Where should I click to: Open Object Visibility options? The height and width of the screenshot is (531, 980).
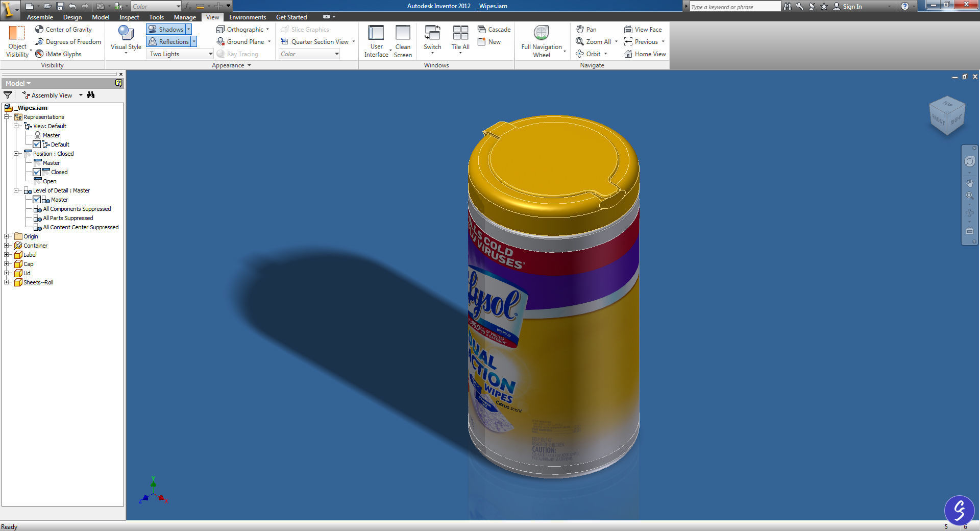pyautogui.click(x=17, y=41)
